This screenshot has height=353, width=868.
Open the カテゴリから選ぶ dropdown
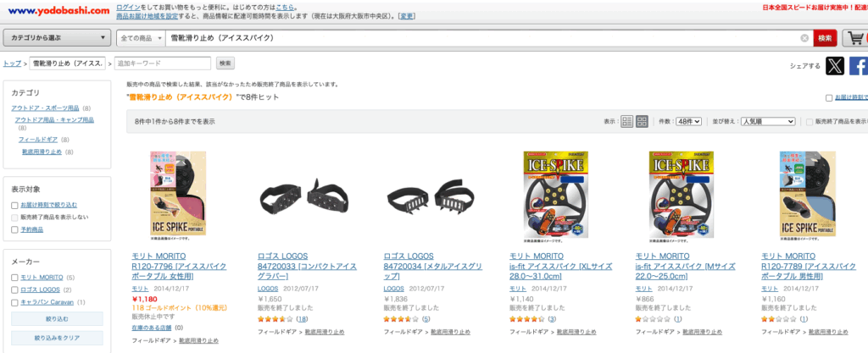[x=57, y=38]
